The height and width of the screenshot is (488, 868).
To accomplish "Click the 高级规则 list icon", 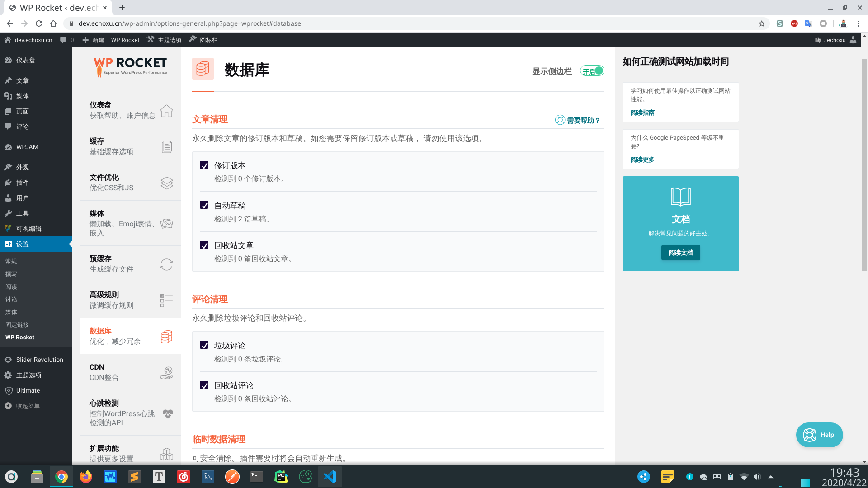I will click(x=166, y=300).
